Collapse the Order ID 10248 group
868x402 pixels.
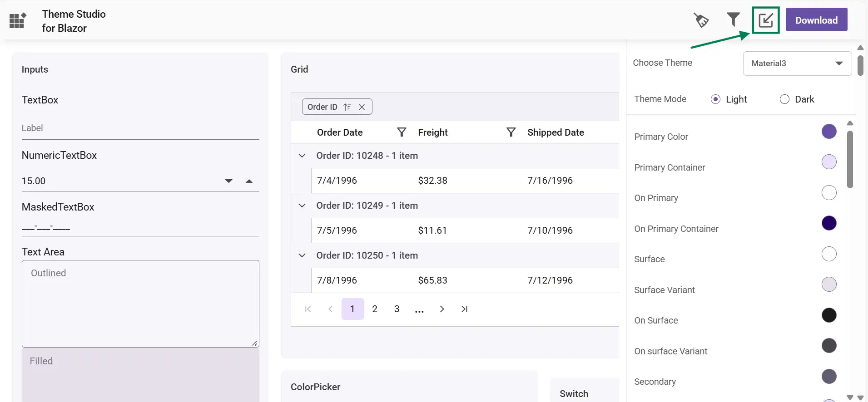302,156
